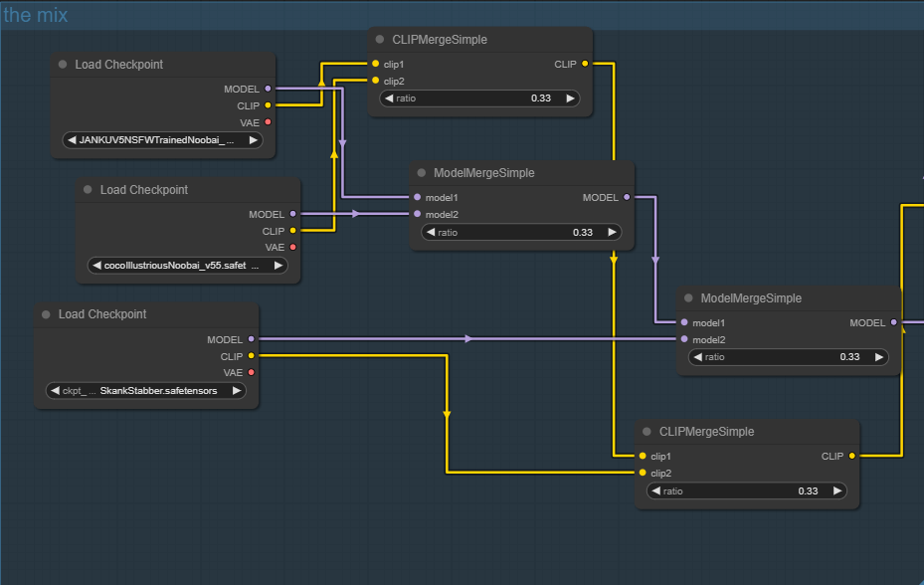Toggle collapse dot of bottom CLIPMergeSimple node
This screenshot has width=924, height=585.
[x=647, y=432]
